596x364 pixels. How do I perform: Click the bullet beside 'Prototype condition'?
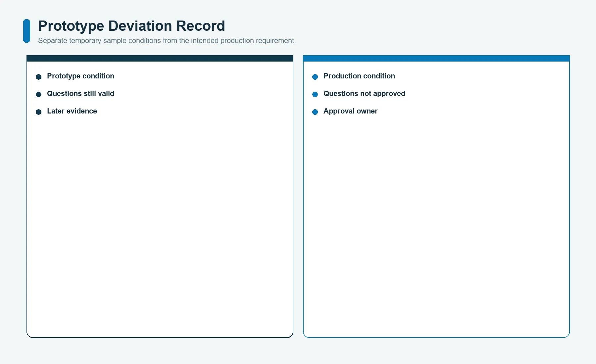coord(39,77)
